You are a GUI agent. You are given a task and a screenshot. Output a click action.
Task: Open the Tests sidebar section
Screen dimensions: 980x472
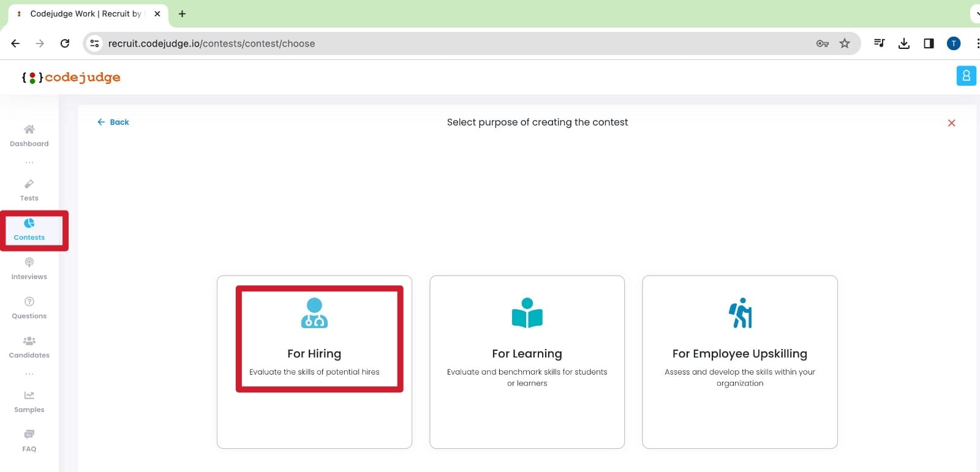click(x=29, y=190)
